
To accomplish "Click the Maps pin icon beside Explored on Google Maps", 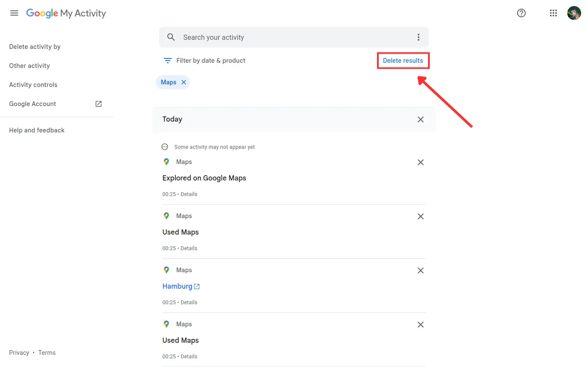I will [x=166, y=161].
